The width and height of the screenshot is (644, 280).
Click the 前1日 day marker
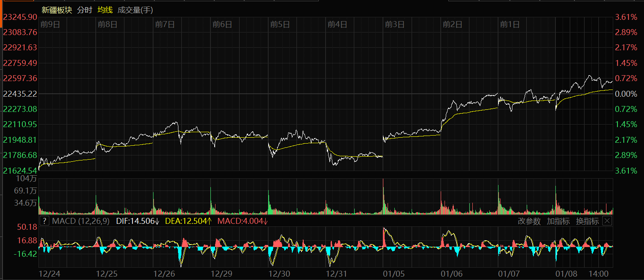(x=509, y=24)
